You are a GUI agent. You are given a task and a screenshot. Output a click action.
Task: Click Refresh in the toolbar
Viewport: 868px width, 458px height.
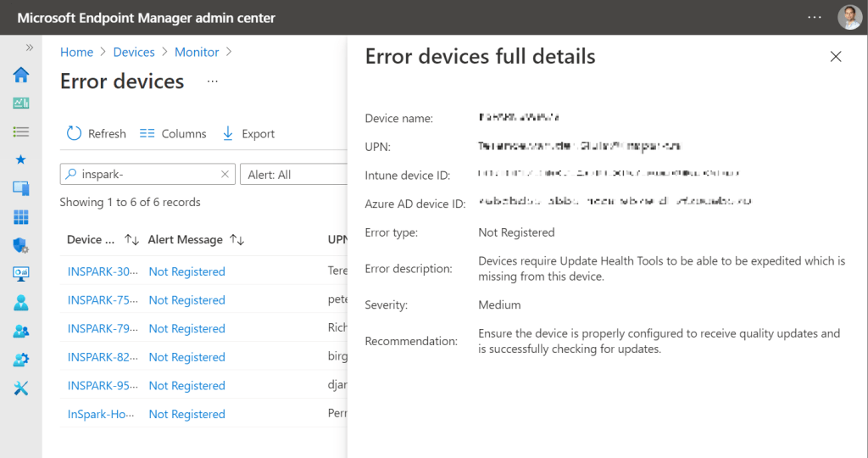click(x=96, y=134)
